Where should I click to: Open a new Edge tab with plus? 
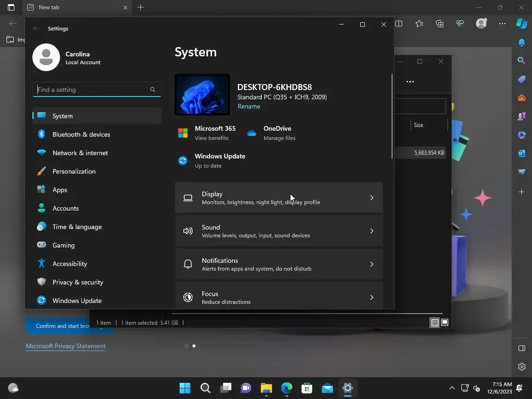pyautogui.click(x=140, y=7)
